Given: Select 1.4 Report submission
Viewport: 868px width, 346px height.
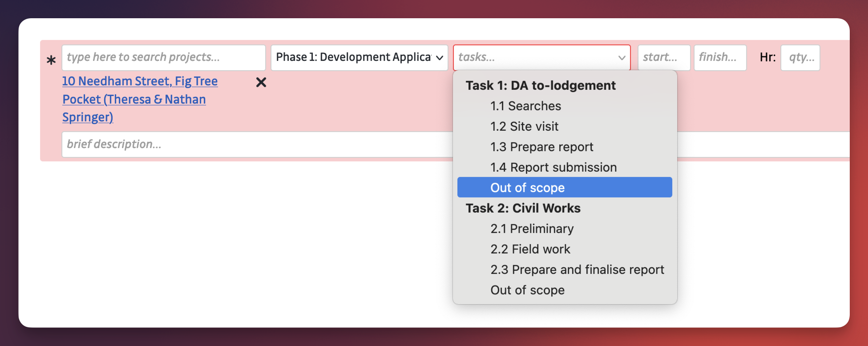Looking at the screenshot, I should coord(553,167).
